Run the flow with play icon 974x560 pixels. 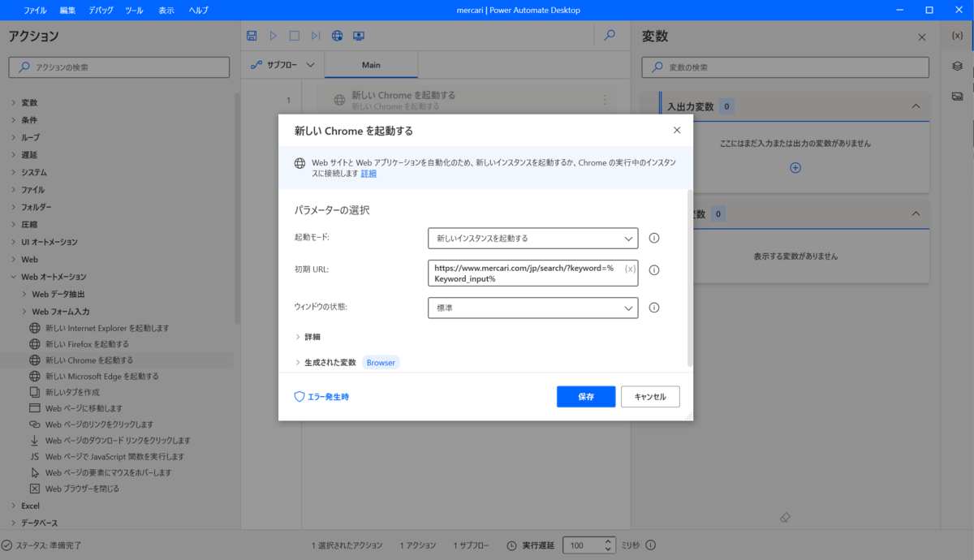274,36
